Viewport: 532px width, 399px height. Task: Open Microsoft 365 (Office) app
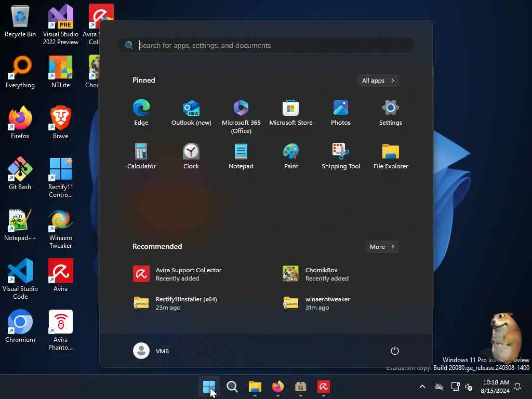241,117
